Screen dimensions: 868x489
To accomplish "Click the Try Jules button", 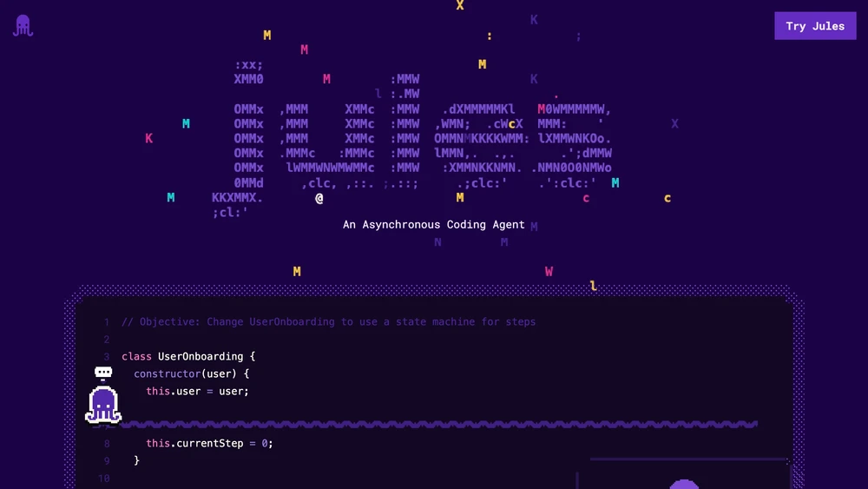I will [815, 25].
